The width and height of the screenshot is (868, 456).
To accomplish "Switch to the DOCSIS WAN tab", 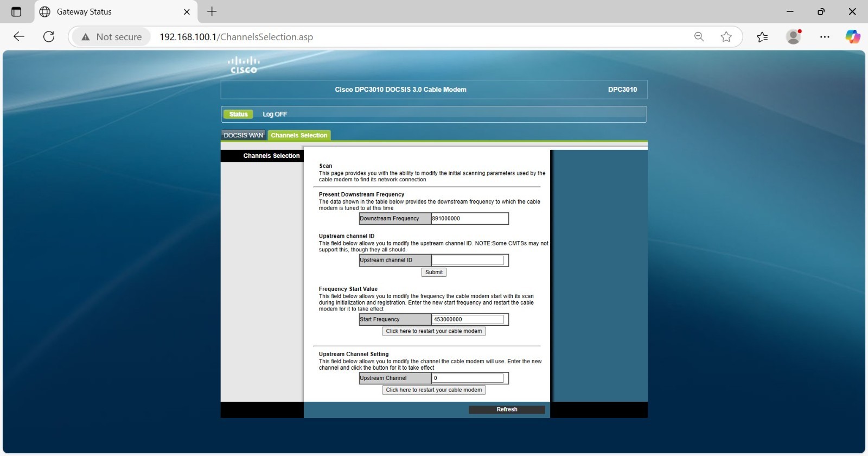I will (x=243, y=135).
